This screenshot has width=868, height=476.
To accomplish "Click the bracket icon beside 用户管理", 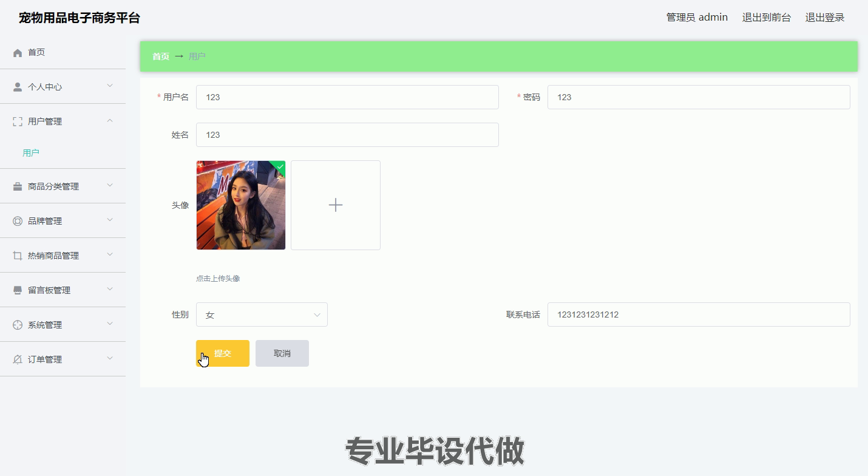I will coord(18,121).
